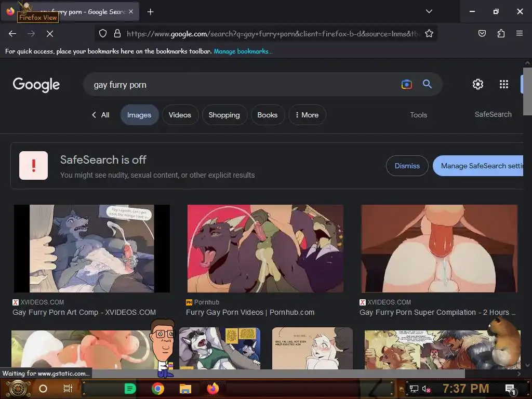Click the muted volume tray icon
This screenshot has height=399, width=532.
click(x=426, y=389)
